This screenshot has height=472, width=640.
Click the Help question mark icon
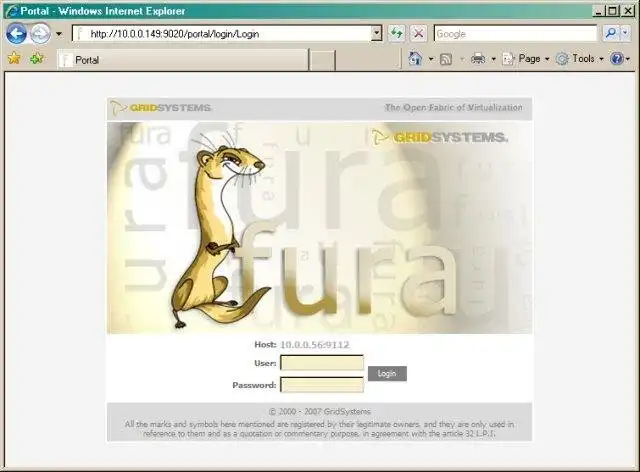tap(616, 59)
